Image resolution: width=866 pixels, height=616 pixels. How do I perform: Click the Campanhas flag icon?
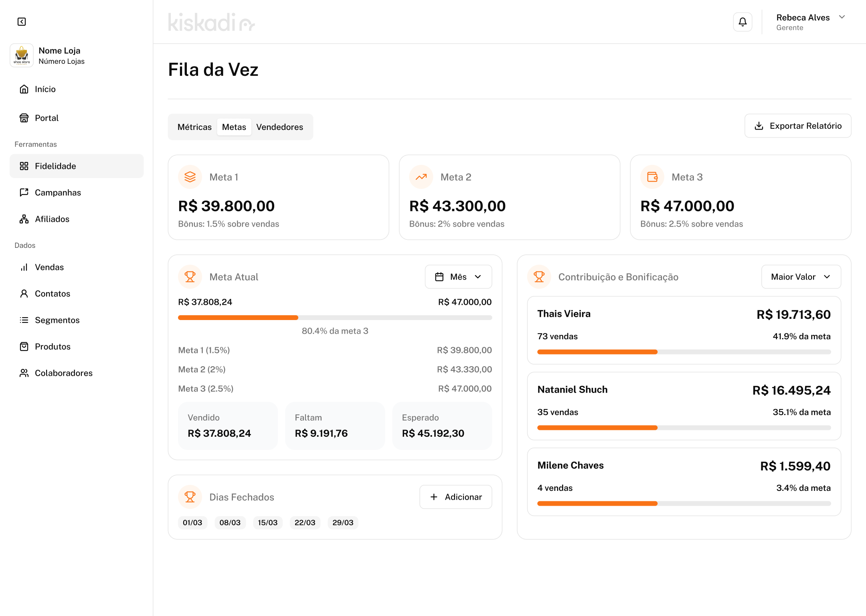24,192
